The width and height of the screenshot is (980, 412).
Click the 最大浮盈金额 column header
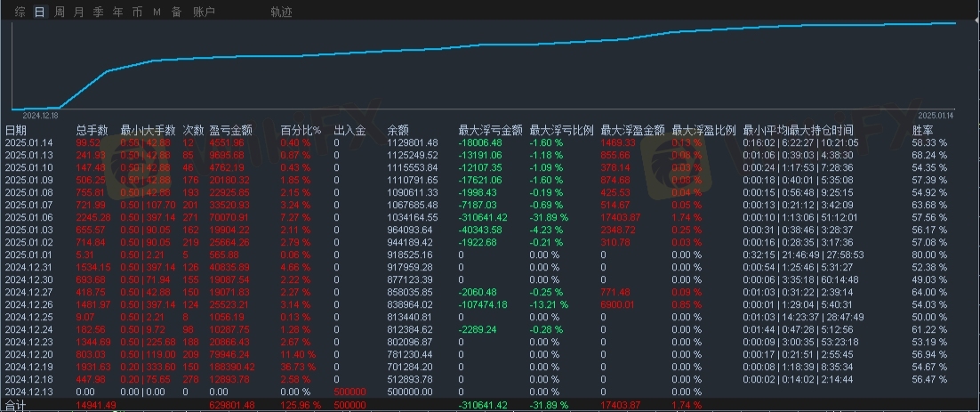click(633, 131)
